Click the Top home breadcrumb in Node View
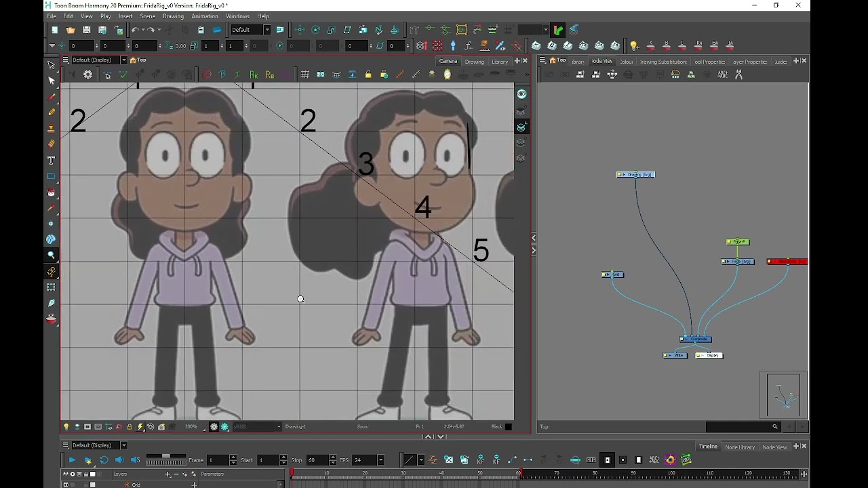Image resolution: width=868 pixels, height=488 pixels. (x=557, y=60)
